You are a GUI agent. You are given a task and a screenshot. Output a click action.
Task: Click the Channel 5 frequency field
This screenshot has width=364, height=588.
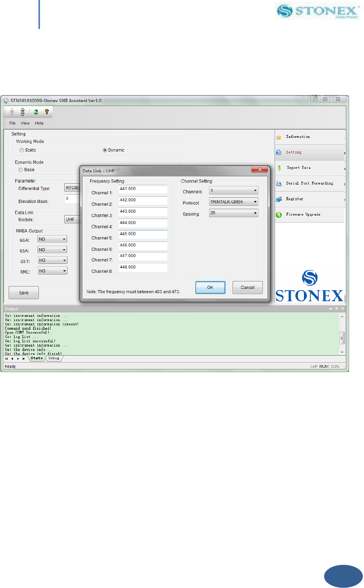coord(143,234)
